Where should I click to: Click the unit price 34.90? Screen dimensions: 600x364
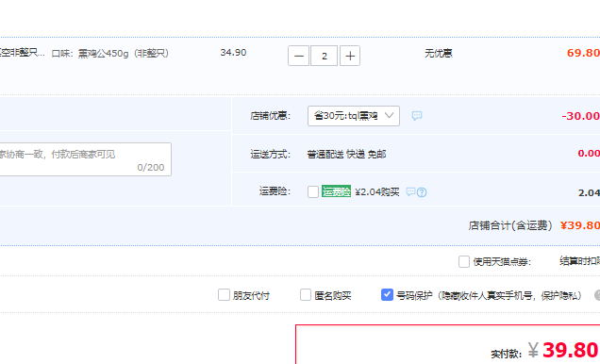click(x=233, y=53)
